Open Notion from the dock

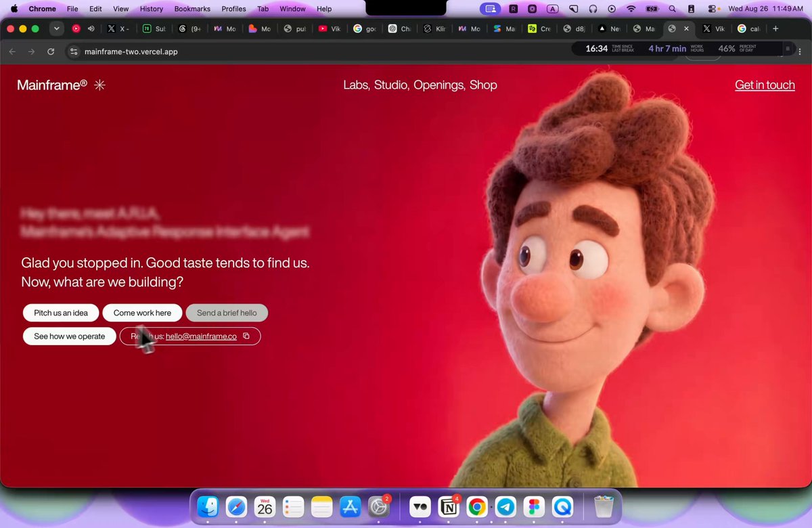449,506
